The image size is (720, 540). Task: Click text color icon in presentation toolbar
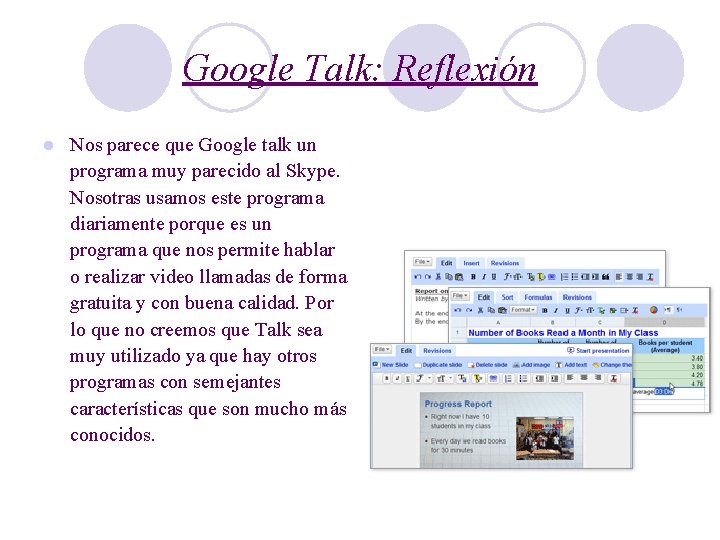(x=462, y=378)
